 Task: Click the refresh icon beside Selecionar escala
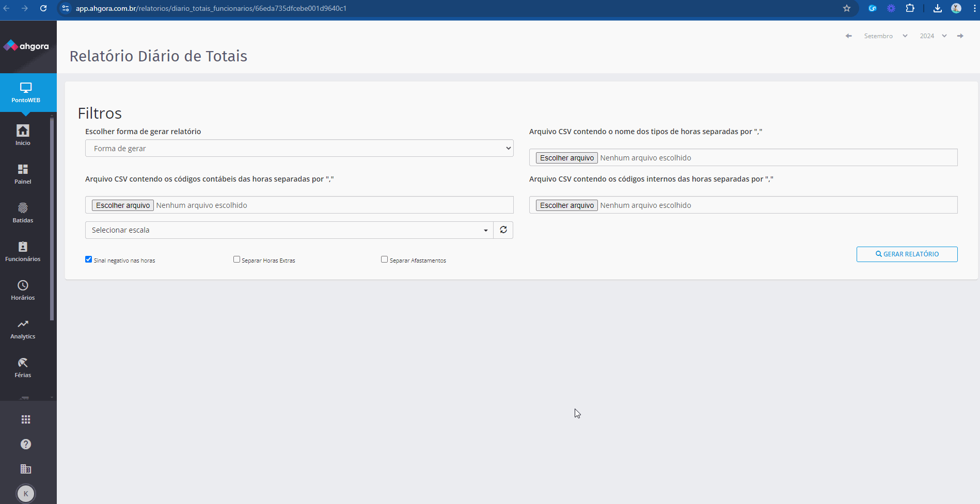(503, 230)
